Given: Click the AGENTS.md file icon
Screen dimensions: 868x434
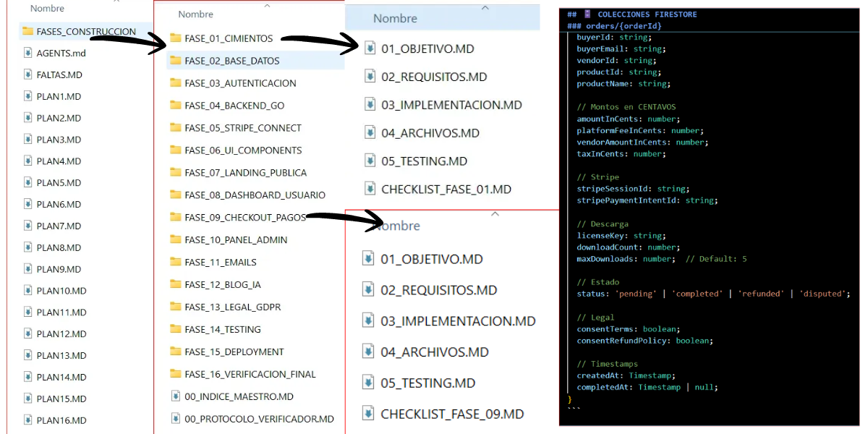Looking at the screenshot, I should [27, 53].
